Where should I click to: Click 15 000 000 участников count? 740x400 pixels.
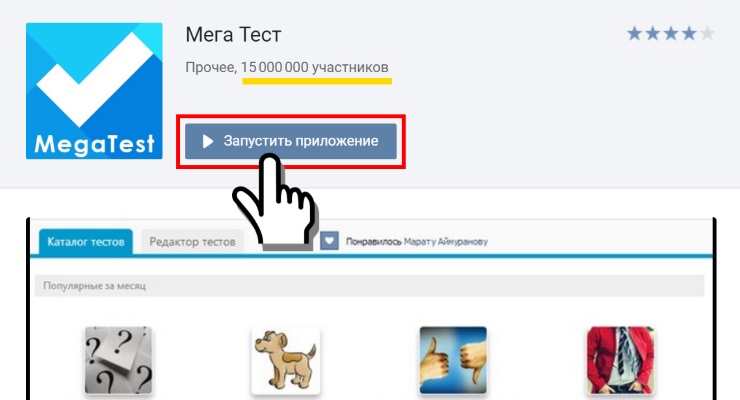315,67
